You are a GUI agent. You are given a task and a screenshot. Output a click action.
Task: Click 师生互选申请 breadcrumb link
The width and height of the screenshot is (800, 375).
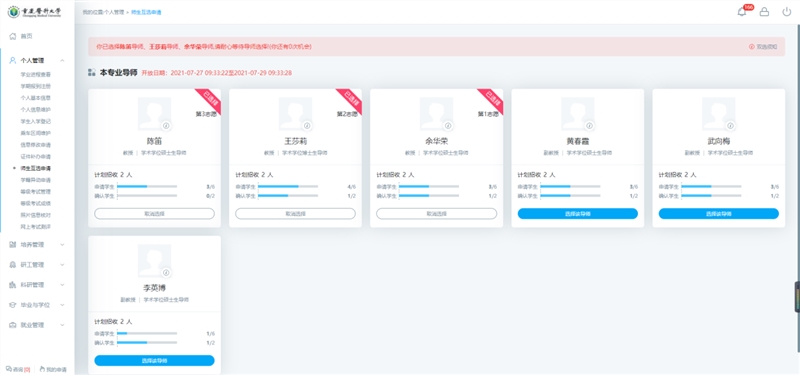(146, 12)
